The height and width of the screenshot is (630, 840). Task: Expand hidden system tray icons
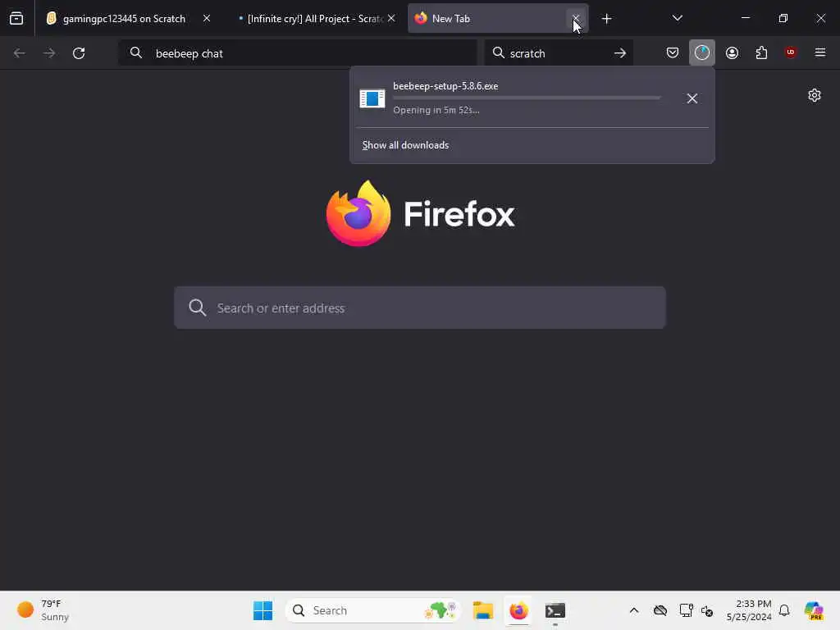634,610
